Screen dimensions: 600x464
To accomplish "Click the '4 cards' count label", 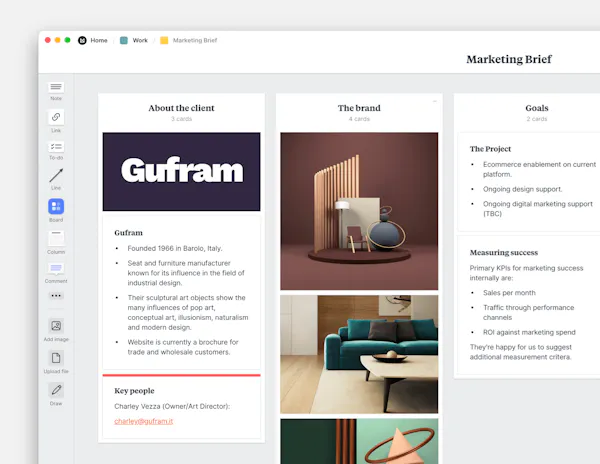I will click(359, 119).
